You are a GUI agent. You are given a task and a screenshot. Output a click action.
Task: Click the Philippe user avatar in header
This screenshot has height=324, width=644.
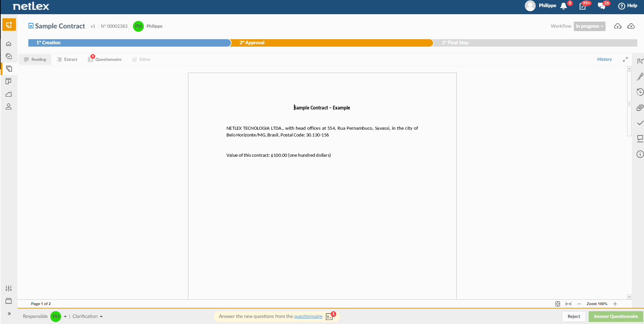tap(530, 6)
